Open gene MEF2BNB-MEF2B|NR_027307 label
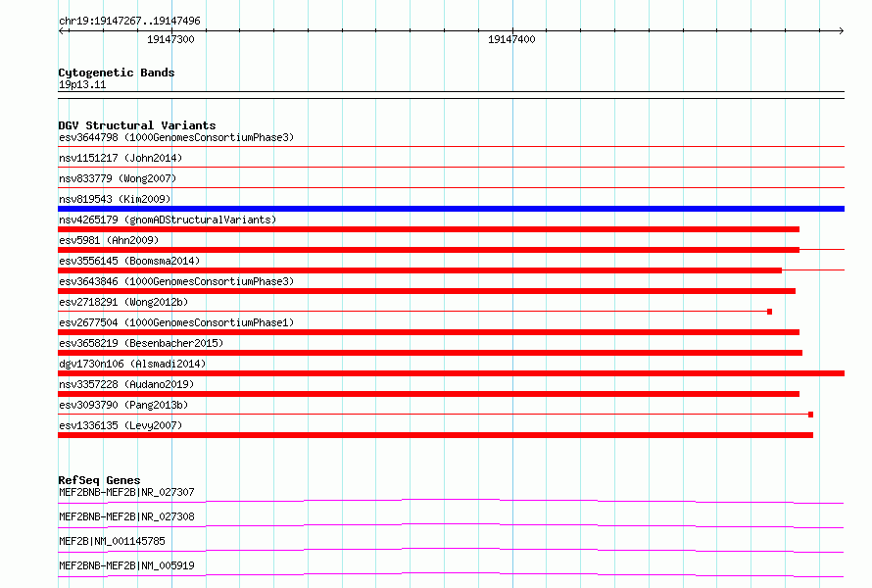 pos(126,492)
